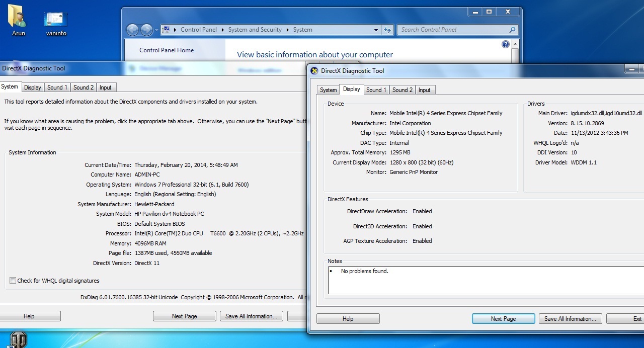Screen dimensions: 644x348
Task: Click the heading View basic information about your computer
Action: [315, 55]
